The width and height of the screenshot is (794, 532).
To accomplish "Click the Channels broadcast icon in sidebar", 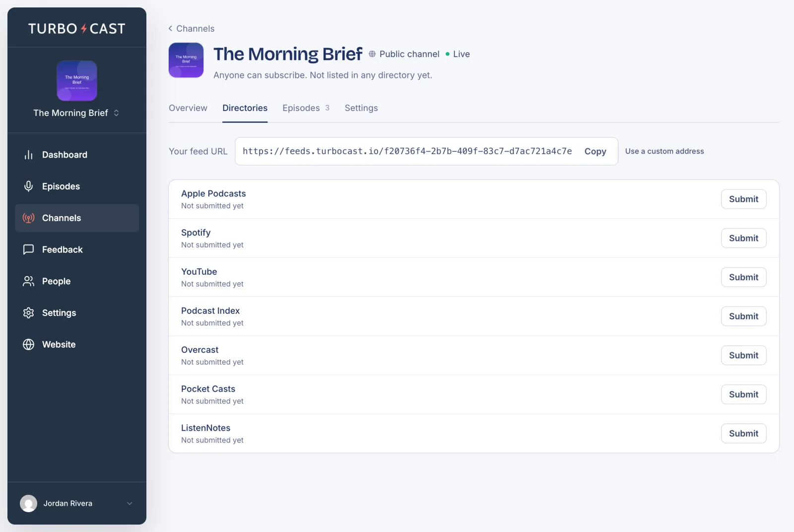I will [x=28, y=218].
